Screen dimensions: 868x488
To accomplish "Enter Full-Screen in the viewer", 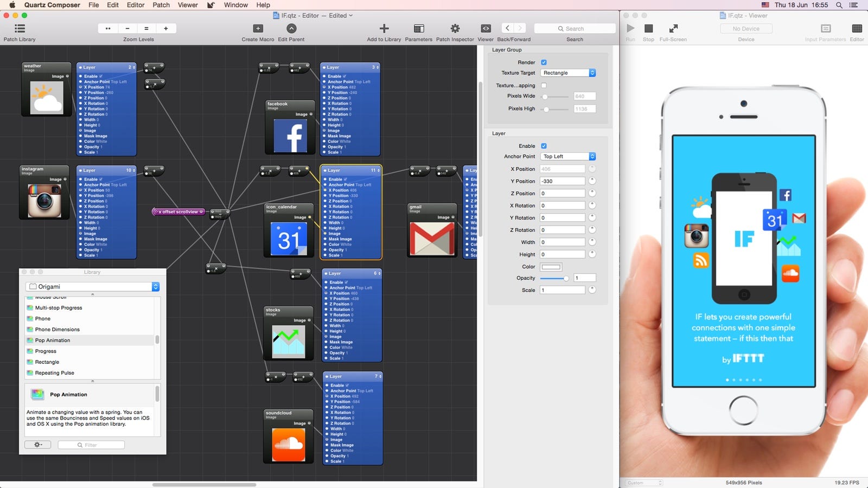I will tap(673, 29).
